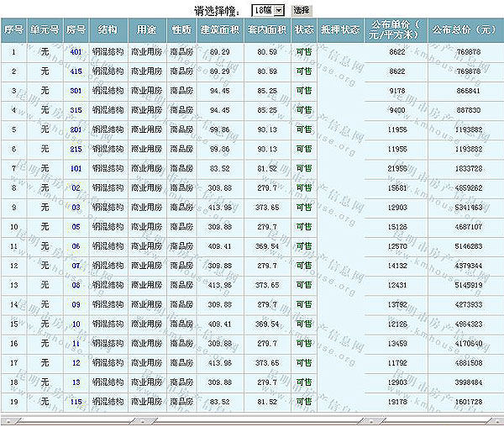504x427 pixels.
Task: Click the 选择 button
Action: click(302, 10)
